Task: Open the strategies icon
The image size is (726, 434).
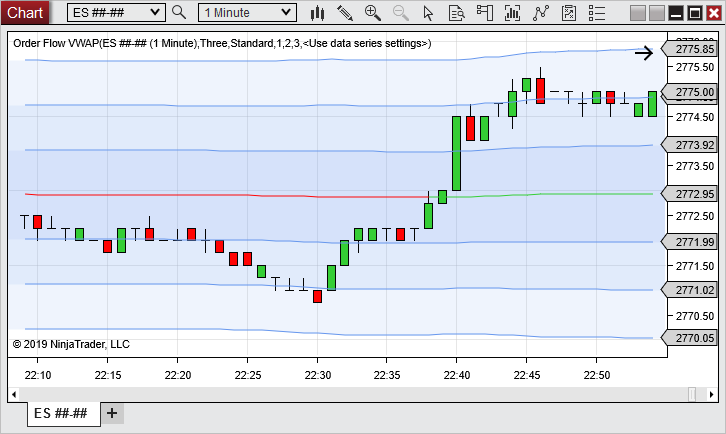Action: (x=542, y=13)
